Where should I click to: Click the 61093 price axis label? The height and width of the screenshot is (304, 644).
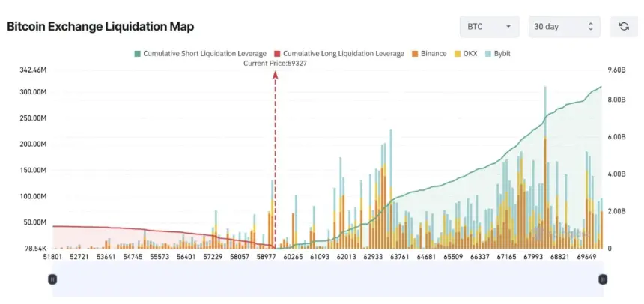[320, 257]
